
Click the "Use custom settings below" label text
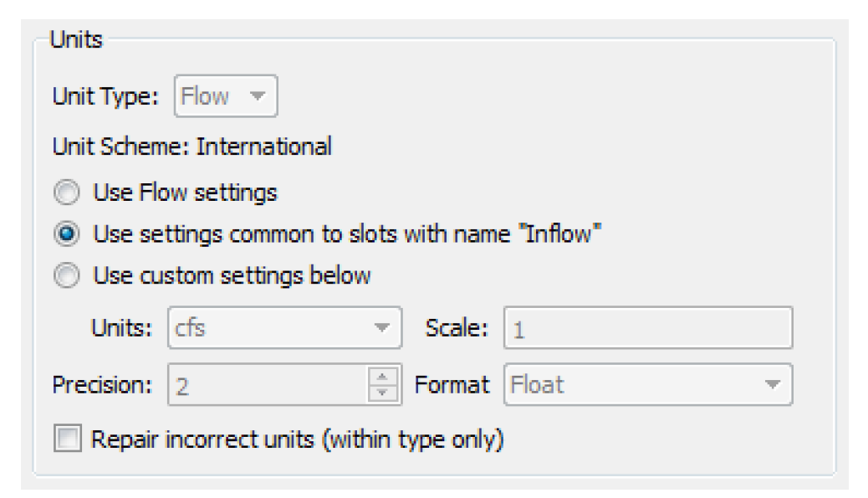(232, 275)
